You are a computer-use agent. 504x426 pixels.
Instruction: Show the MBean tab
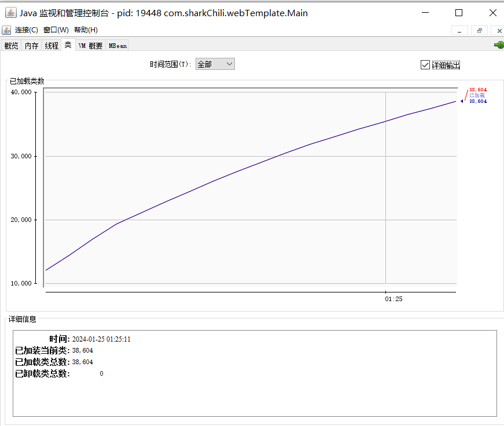[117, 46]
